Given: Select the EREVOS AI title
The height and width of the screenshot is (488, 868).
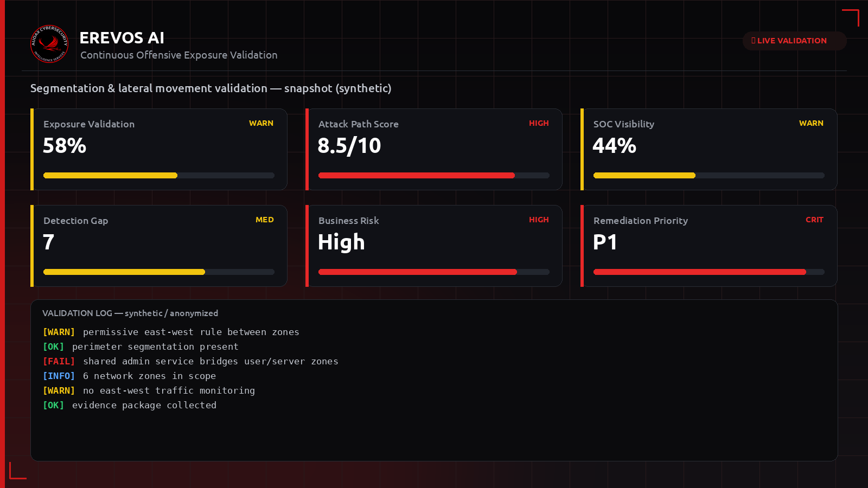Looking at the screenshot, I should coord(122,38).
